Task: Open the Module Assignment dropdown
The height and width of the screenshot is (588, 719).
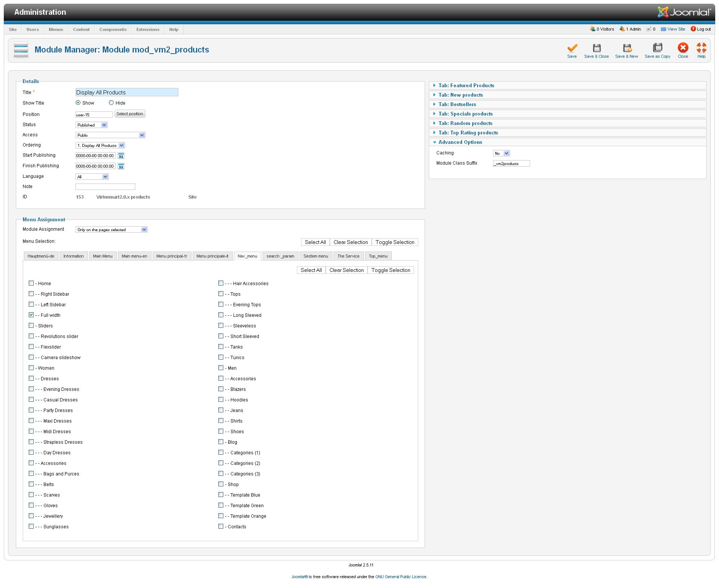Action: [x=111, y=230]
